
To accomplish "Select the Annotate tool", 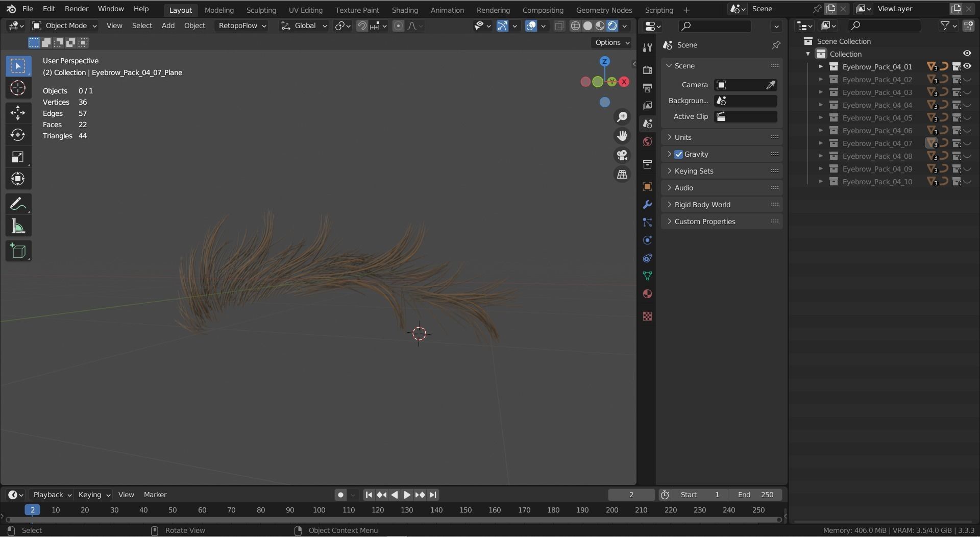I will [x=18, y=204].
